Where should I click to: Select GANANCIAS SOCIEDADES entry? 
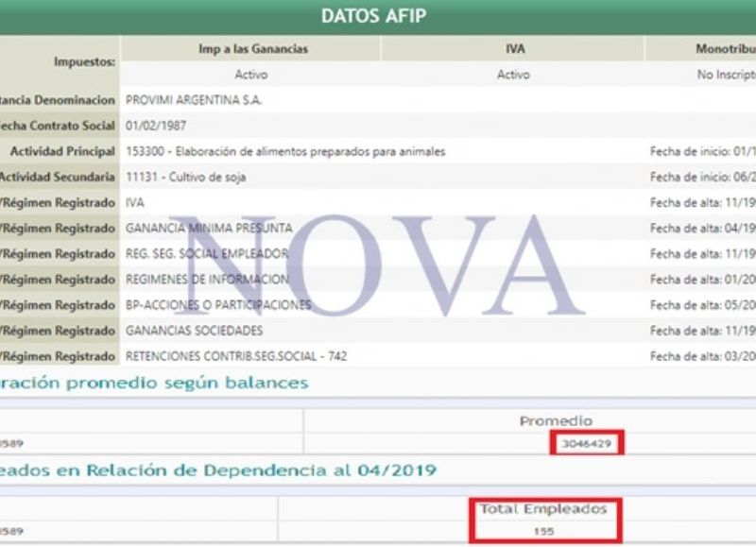pyautogui.click(x=195, y=331)
